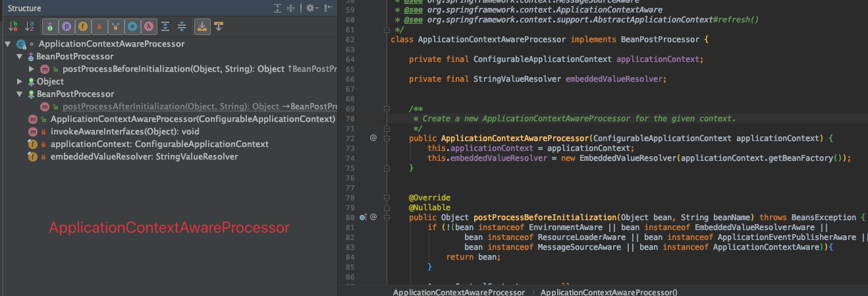Collapse first BeanPostProcessor interface node
This screenshot has width=868, height=296.
20,57
